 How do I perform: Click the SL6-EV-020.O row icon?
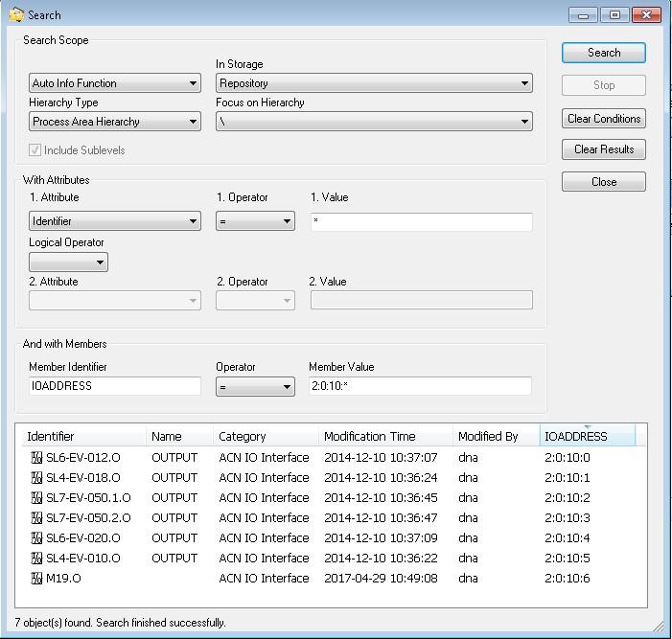(36, 537)
